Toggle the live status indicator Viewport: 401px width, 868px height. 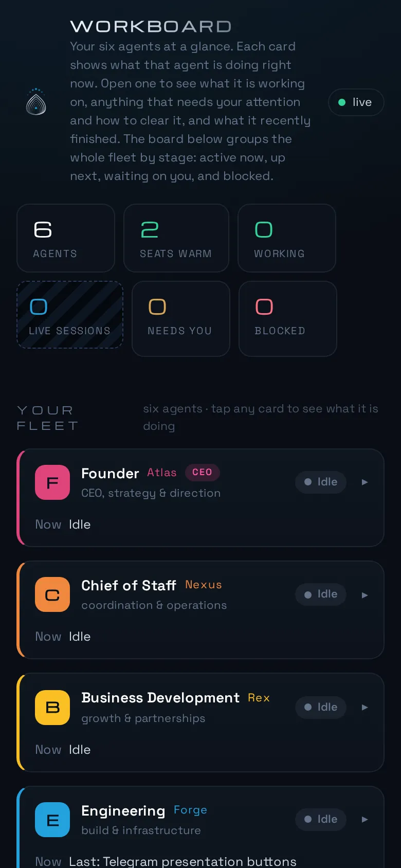(x=356, y=102)
